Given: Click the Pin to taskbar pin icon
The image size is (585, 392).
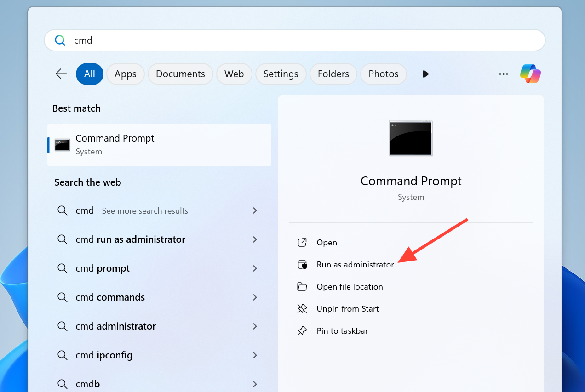Looking at the screenshot, I should 302,331.
